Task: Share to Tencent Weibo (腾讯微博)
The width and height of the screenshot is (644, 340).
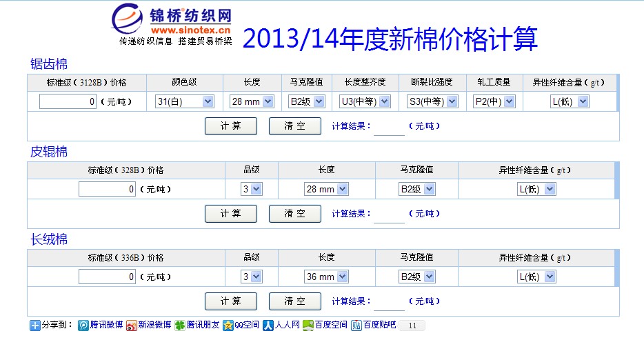Action: (101, 326)
